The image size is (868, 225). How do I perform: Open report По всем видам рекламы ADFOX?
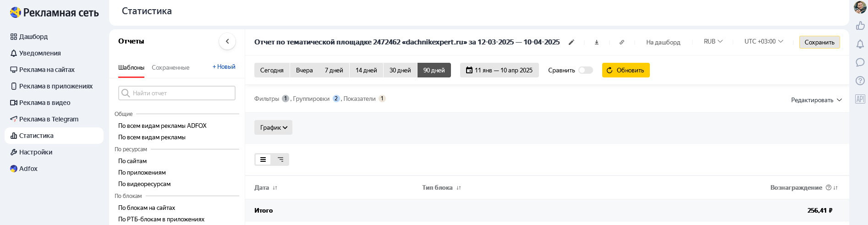162,126
